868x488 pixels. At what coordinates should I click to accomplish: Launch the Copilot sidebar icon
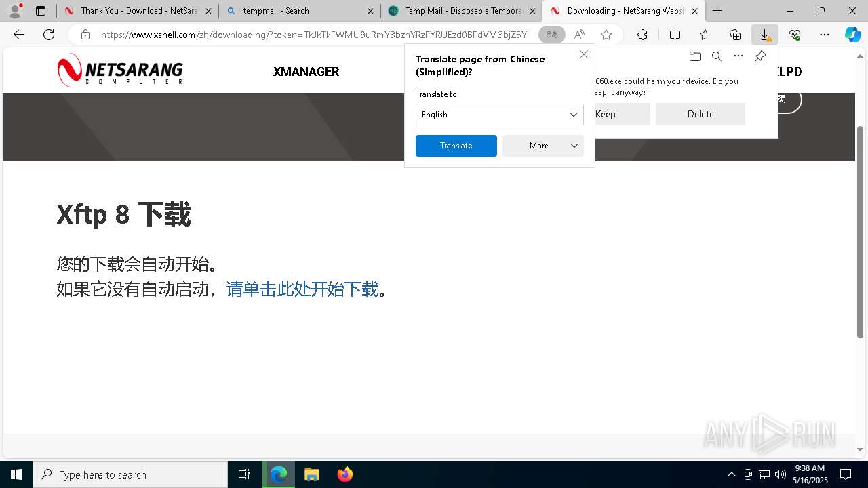click(852, 35)
